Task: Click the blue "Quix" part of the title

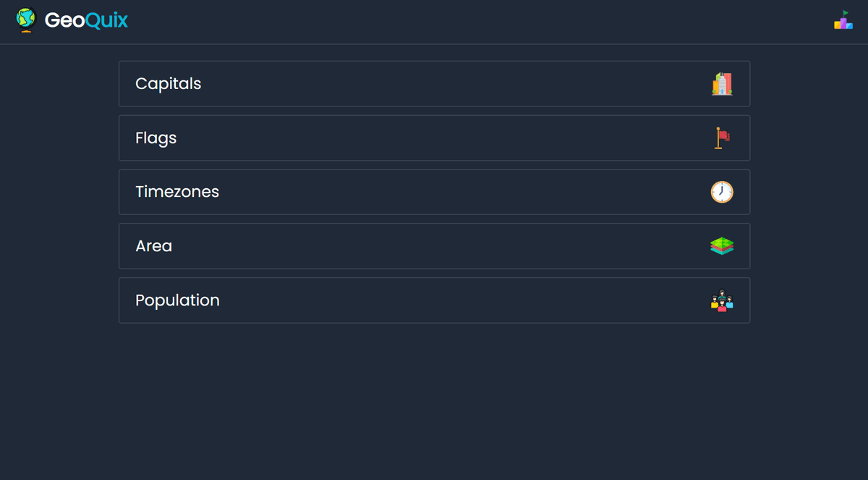Action: tap(106, 20)
